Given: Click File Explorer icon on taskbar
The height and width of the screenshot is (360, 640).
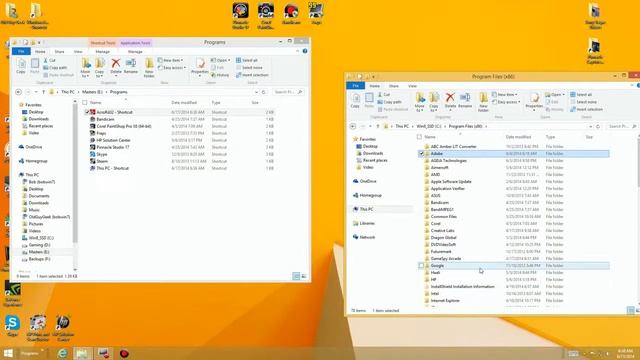Looking at the screenshot, I should (82, 353).
